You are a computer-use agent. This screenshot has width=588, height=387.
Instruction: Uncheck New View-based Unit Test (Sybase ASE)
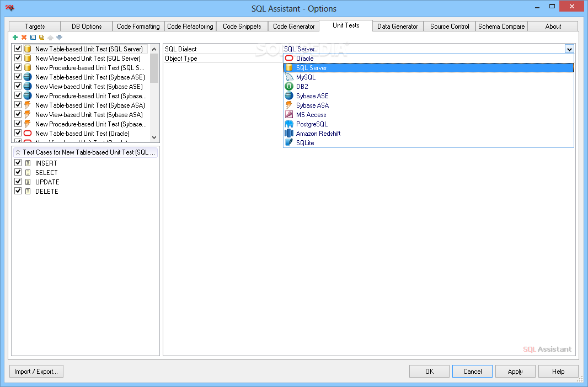pyautogui.click(x=18, y=86)
